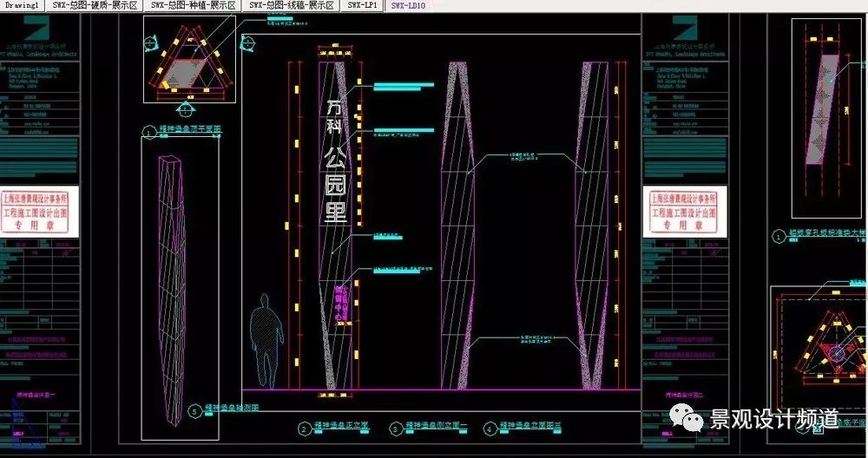868x458 pixels.
Task: Click the circled number 5 view marker
Action: [x=195, y=410]
